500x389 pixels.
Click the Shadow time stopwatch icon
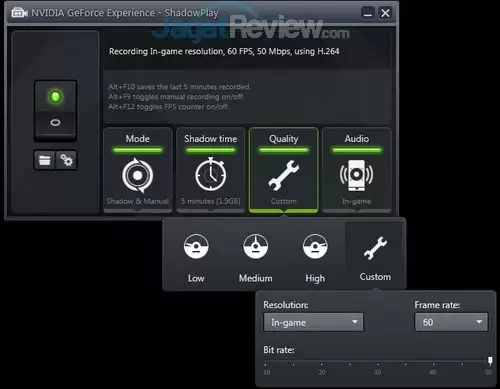(211, 174)
